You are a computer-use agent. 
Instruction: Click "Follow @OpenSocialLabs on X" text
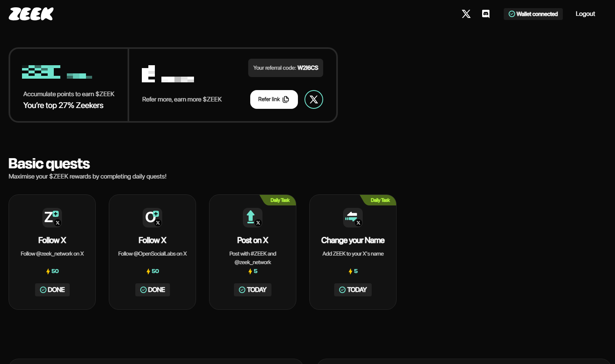[152, 254]
